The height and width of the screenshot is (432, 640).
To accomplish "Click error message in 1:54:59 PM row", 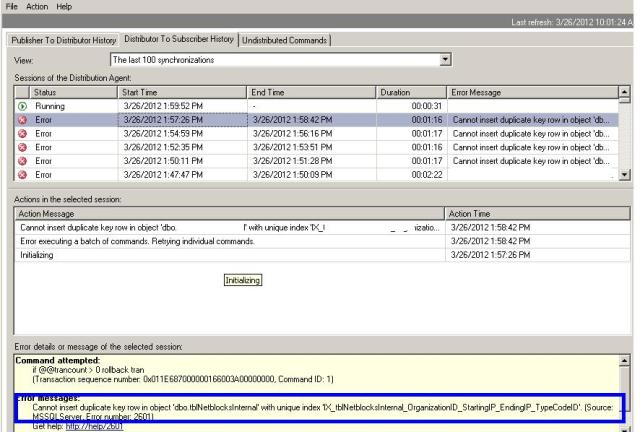I will click(x=531, y=134).
